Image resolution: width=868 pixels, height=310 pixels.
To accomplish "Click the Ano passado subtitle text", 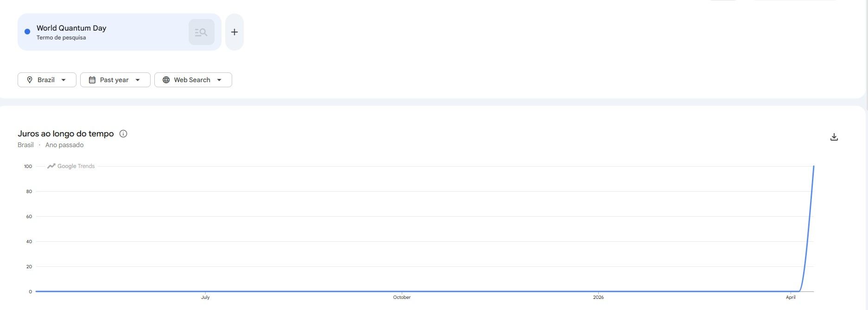I will point(64,145).
